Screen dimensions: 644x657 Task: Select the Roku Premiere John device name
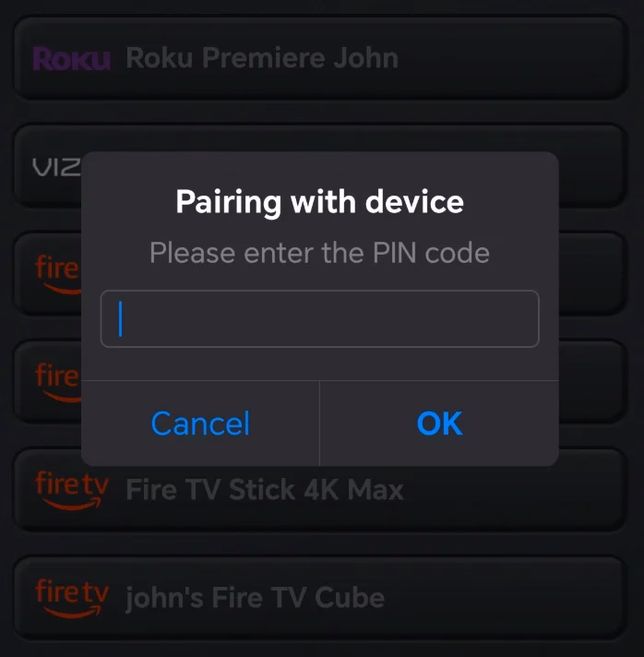(262, 58)
